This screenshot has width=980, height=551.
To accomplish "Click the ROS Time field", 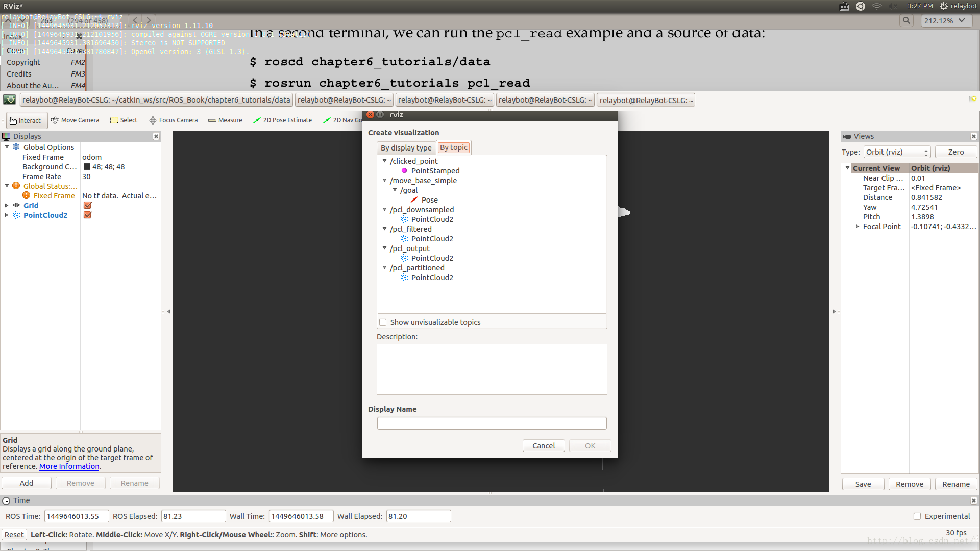I will pyautogui.click(x=77, y=516).
